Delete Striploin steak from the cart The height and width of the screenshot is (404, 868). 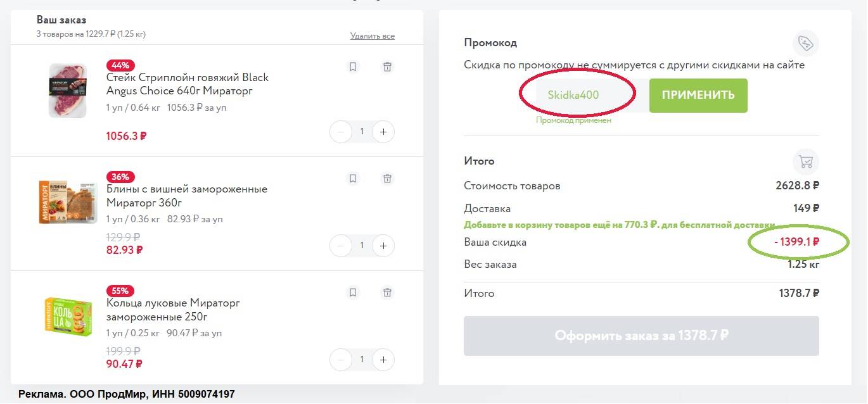click(x=387, y=66)
